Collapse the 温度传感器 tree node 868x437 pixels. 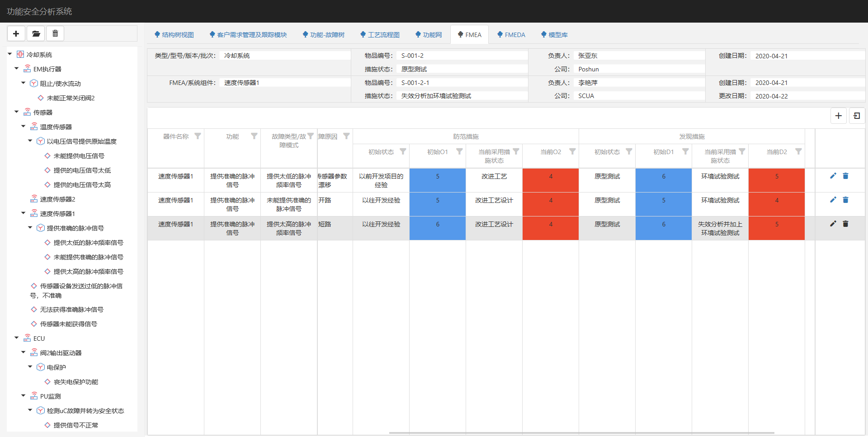[x=24, y=127]
